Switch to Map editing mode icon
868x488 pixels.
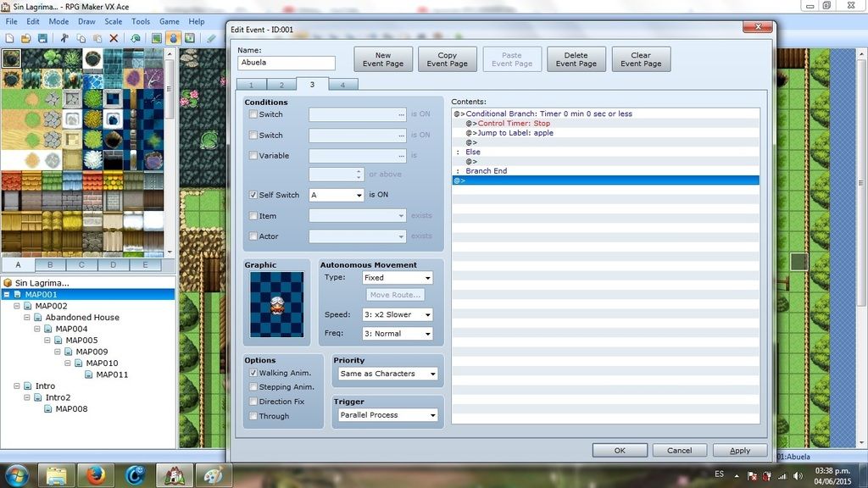(x=157, y=38)
